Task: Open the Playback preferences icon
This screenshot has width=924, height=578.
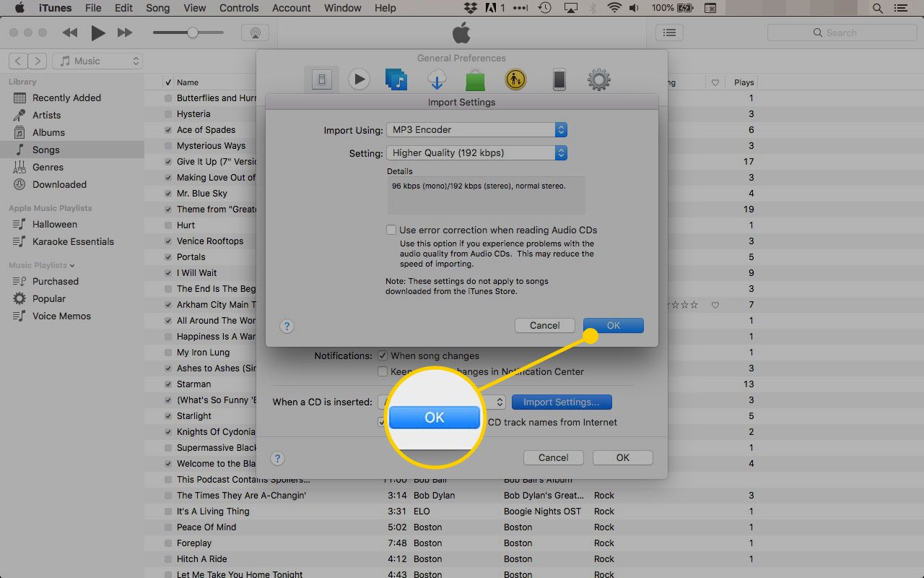Action: point(359,79)
